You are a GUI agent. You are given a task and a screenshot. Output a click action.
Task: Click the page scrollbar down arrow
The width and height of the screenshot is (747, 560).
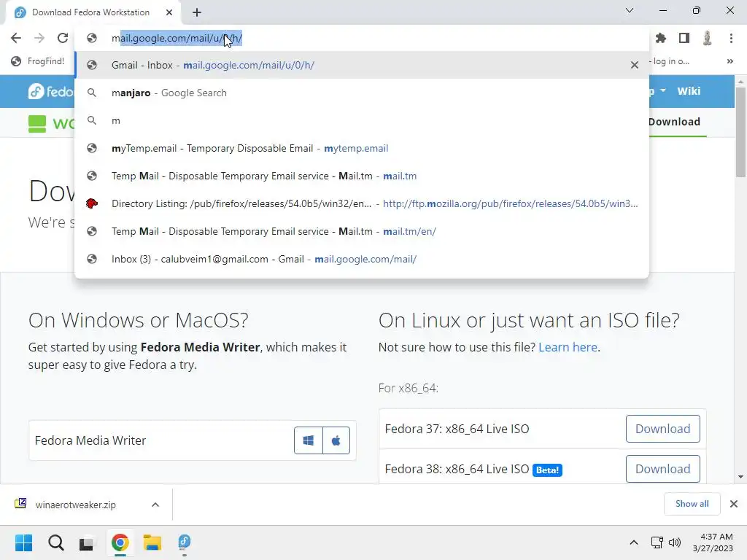coord(741,477)
